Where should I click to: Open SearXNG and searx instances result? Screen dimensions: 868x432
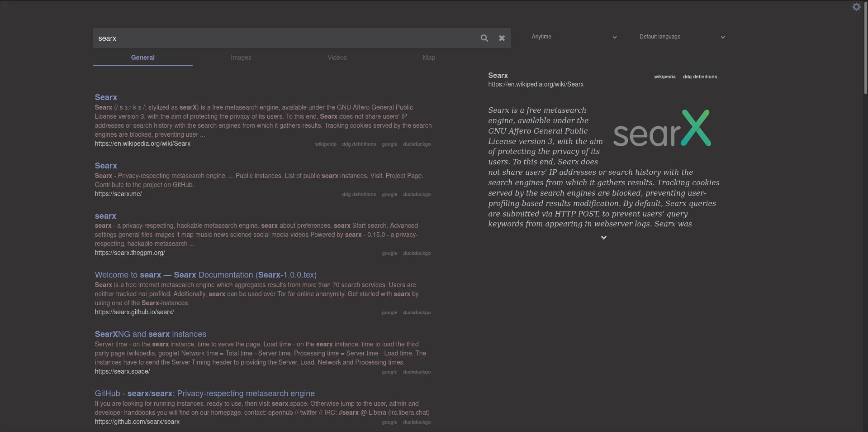151,334
